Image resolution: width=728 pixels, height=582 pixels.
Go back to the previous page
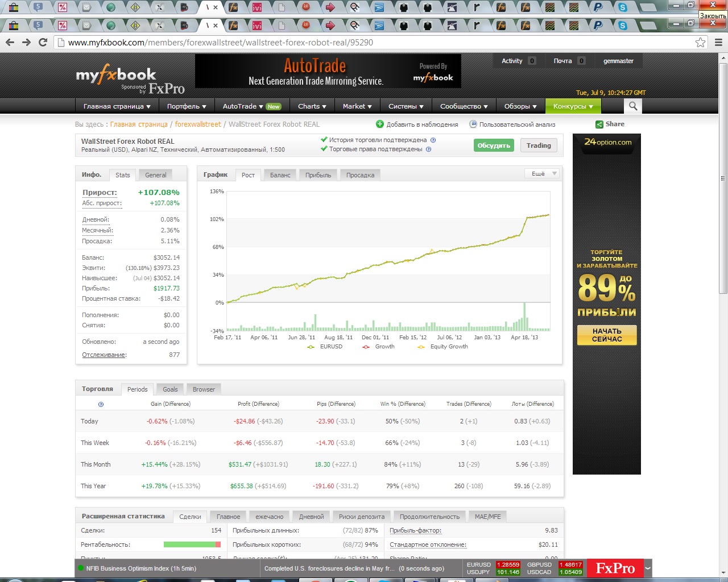point(10,43)
